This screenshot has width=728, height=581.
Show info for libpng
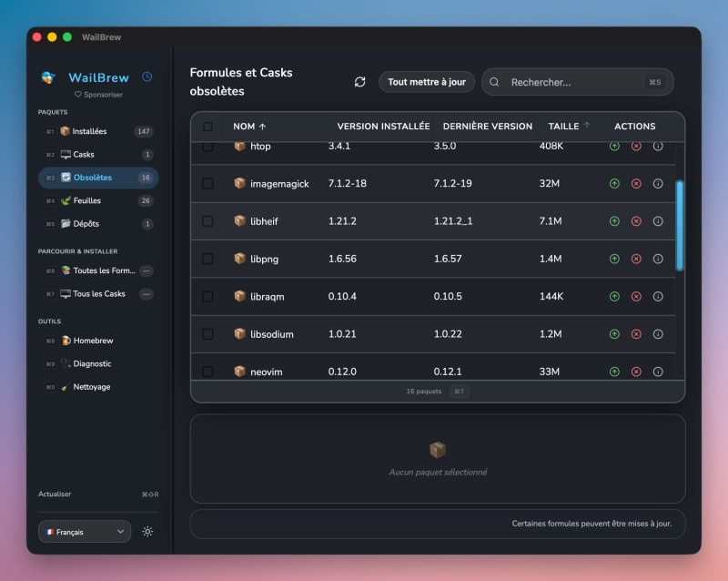[x=658, y=259]
